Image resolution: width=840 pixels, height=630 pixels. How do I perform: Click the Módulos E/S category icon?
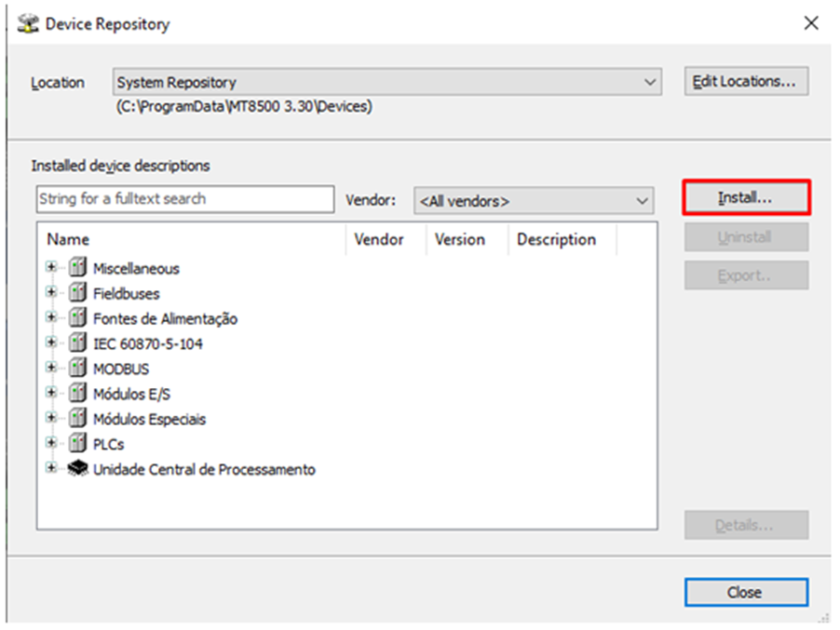[77, 394]
